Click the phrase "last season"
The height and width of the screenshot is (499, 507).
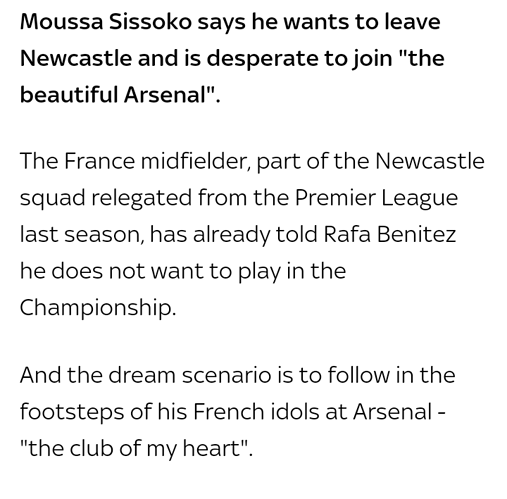(80, 235)
